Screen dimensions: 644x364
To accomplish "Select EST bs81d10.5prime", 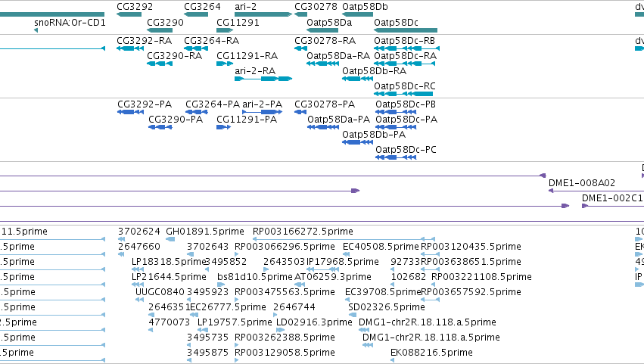I will (254, 277).
